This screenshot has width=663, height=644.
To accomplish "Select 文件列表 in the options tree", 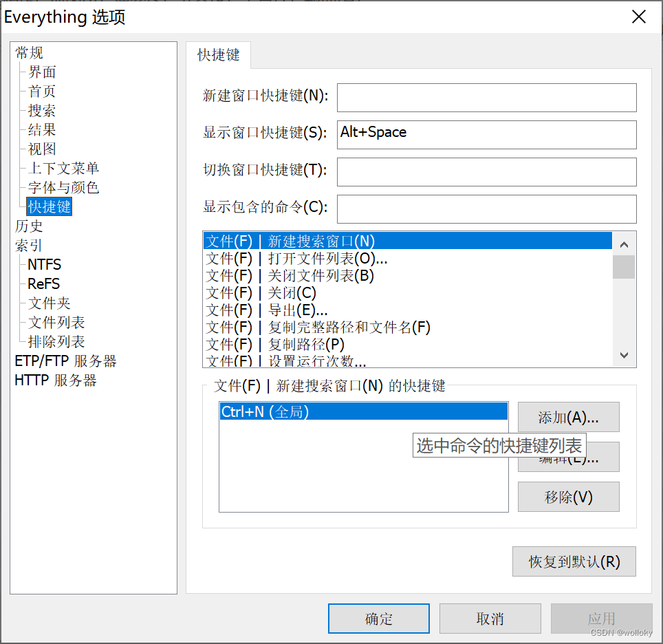I will (x=56, y=323).
